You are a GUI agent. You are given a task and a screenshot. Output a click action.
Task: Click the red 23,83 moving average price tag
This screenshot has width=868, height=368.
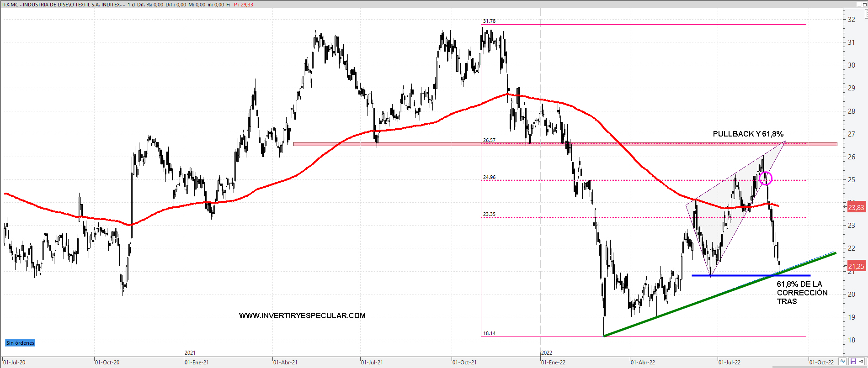pyautogui.click(x=856, y=208)
